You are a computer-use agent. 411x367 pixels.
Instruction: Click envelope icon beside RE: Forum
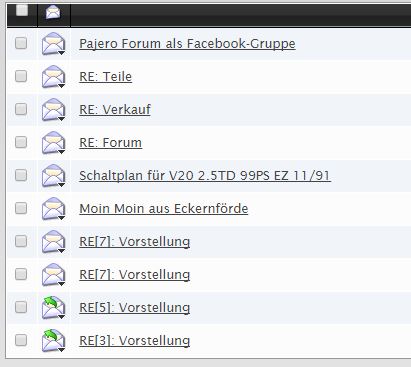[53, 142]
